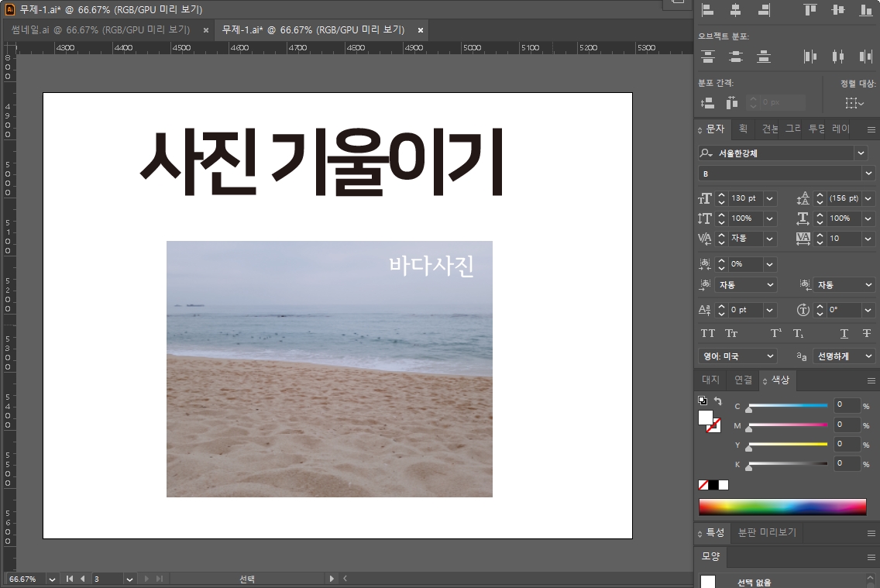This screenshot has width=880, height=588.
Task: Select the stroke box in Color panel
Action: pyautogui.click(x=714, y=426)
